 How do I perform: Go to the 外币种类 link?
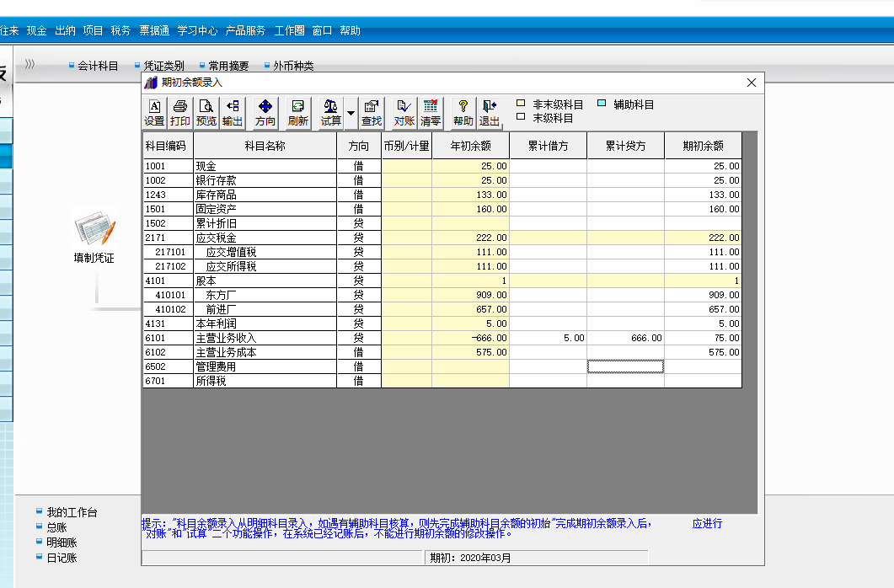(293, 66)
